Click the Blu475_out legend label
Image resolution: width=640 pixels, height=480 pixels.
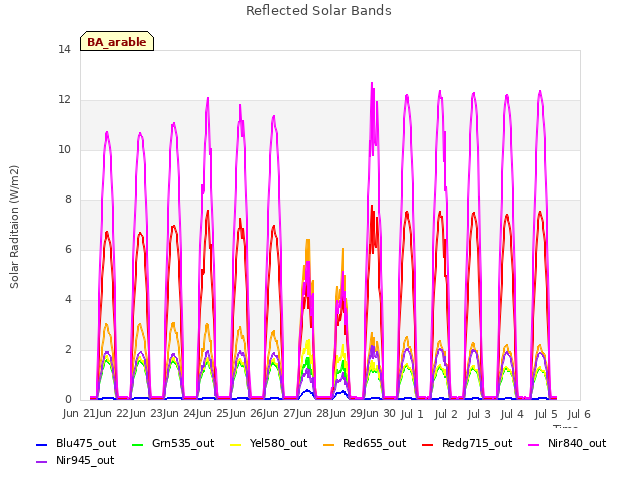point(86,443)
